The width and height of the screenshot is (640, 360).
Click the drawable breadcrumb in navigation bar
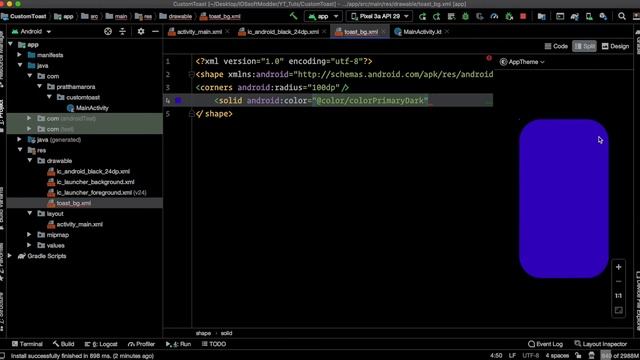176,16
